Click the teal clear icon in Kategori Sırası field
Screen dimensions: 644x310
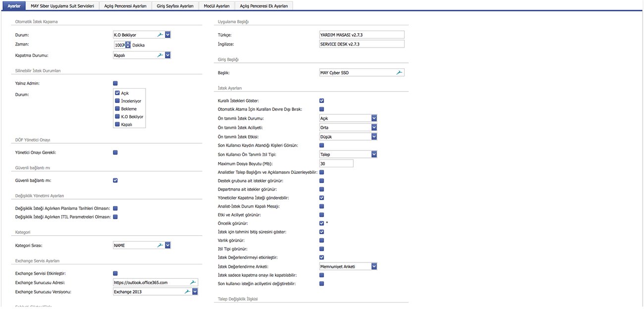[160, 245]
